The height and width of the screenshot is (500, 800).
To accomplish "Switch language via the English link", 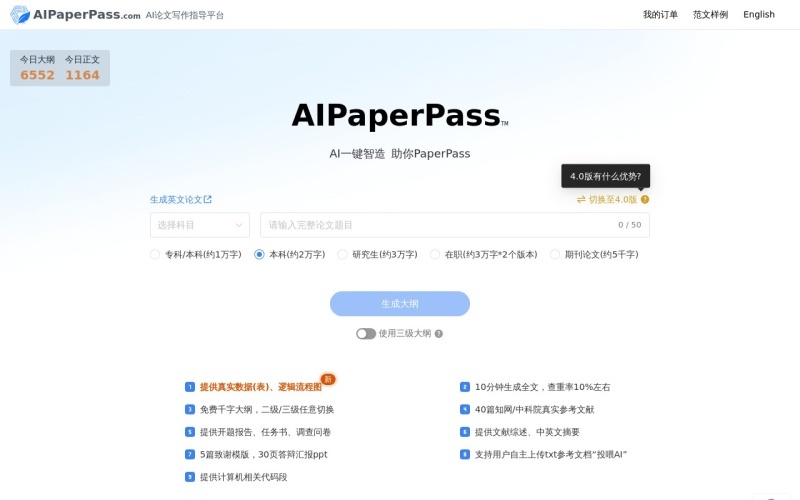I will coord(759,15).
